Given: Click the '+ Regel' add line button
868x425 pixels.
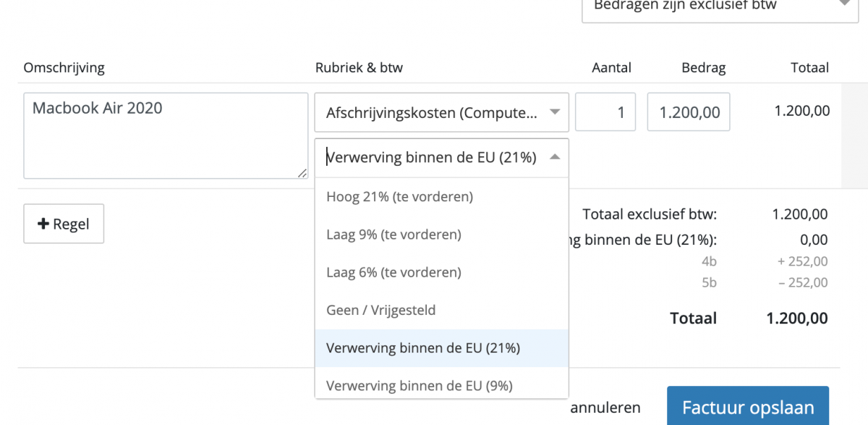Looking at the screenshot, I should click(x=64, y=224).
